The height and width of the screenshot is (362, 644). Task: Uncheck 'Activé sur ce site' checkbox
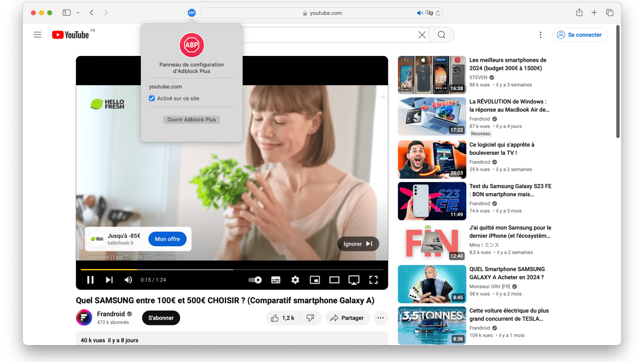pyautogui.click(x=152, y=99)
